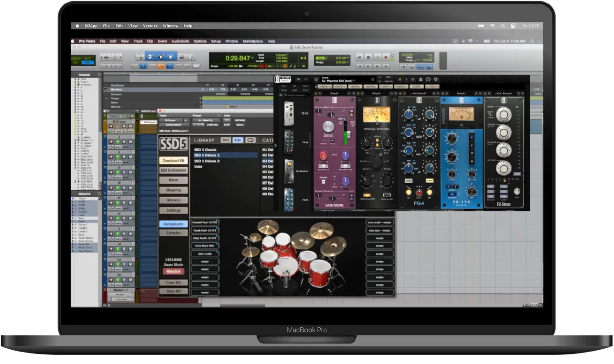Open the AudioSuite menu
614x364 pixels.
pos(180,41)
